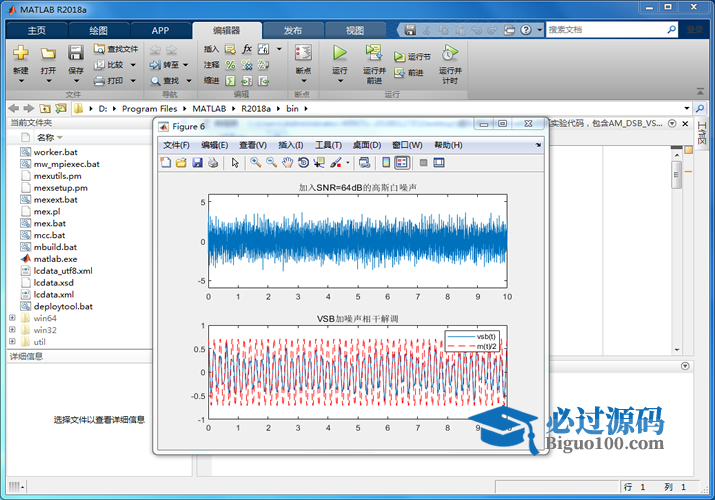715x500 pixels.
Task: Click the 查找 (Find) magnifier button
Action: 165,81
